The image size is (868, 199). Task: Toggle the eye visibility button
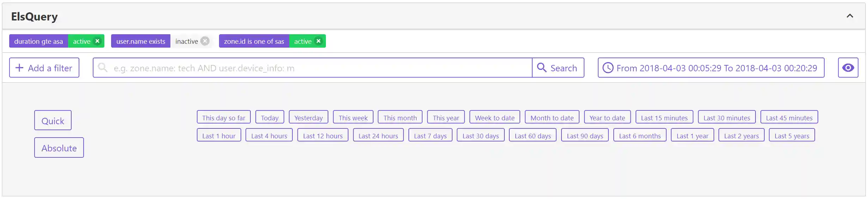[x=848, y=68]
